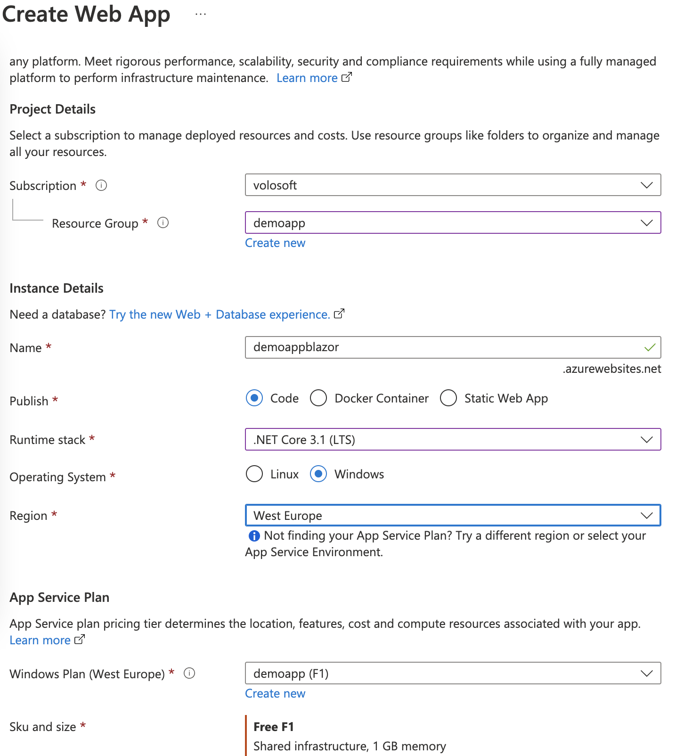Select Linux as operating system

click(x=254, y=474)
